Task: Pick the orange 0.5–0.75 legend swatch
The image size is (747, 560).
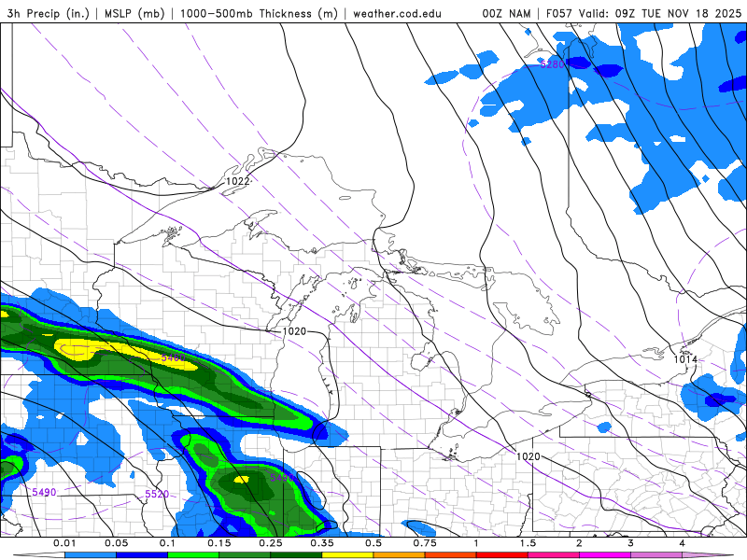Action: 400,555
